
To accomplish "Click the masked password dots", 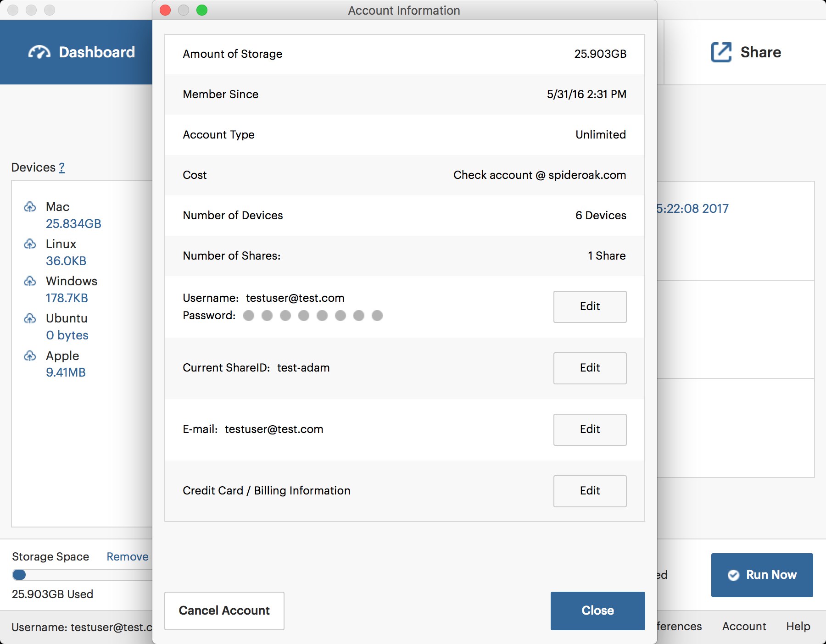I will 313,316.
